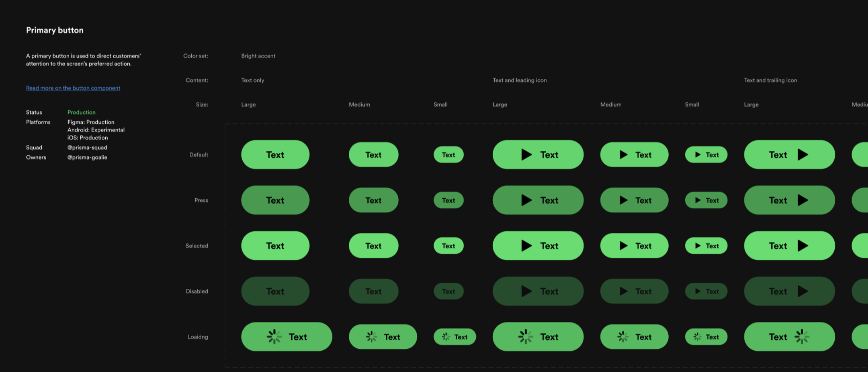The height and width of the screenshot is (372, 868).
Task: Click the '@prisma-squad' owner label
Action: click(87, 147)
